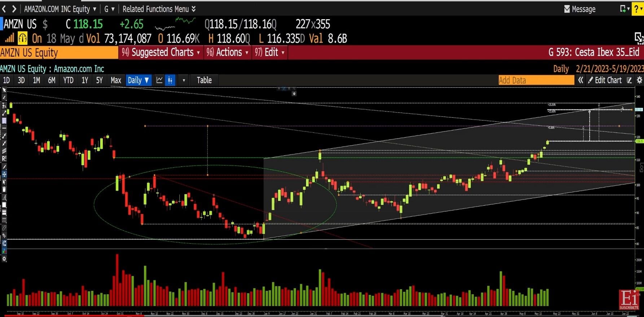Select the 1D time range
The image size is (644, 317).
(6, 80)
